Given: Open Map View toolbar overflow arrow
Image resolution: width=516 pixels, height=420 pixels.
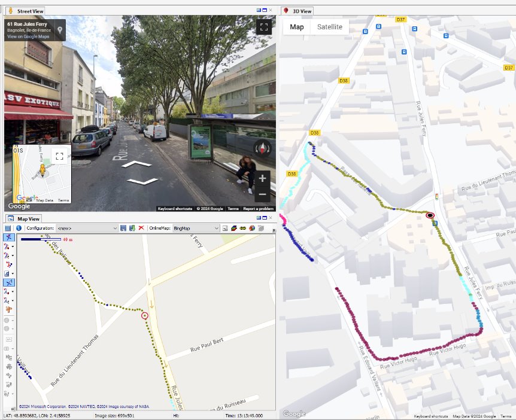Looking at the screenshot, I should pyautogui.click(x=274, y=230).
